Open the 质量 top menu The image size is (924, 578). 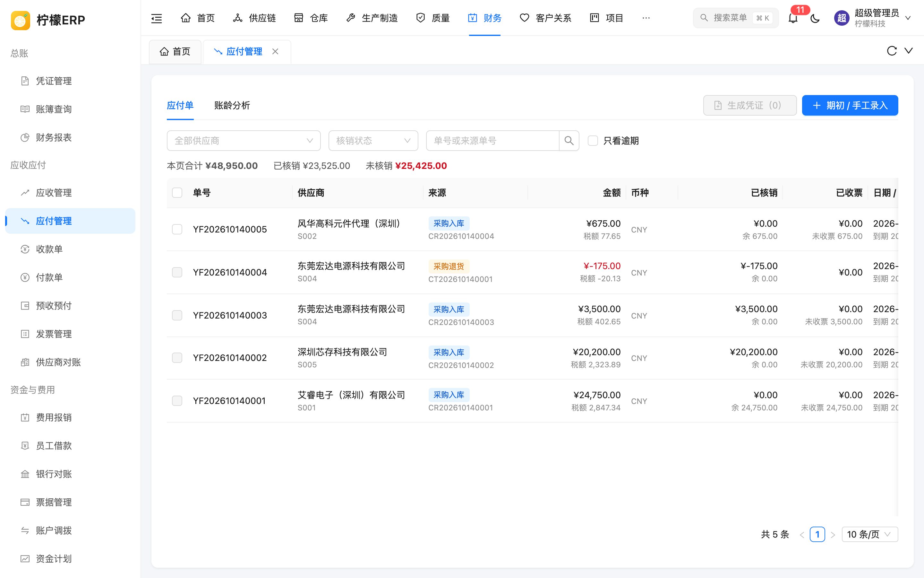432,18
